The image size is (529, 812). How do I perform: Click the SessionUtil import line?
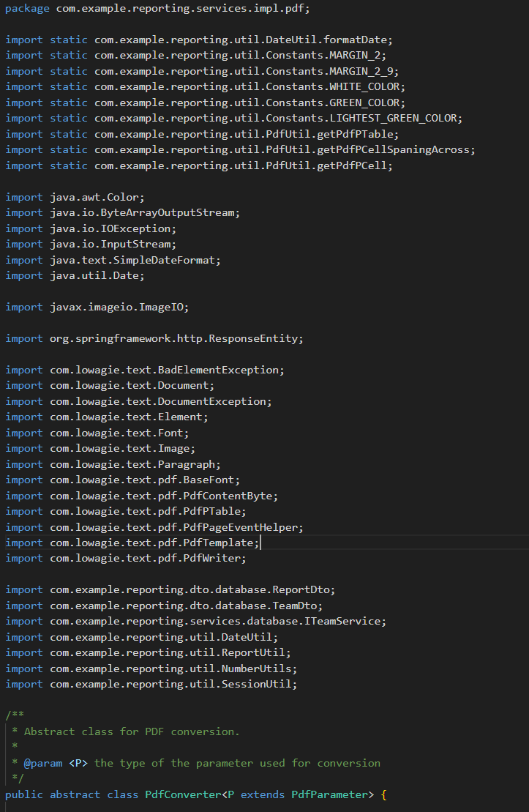pos(173,684)
